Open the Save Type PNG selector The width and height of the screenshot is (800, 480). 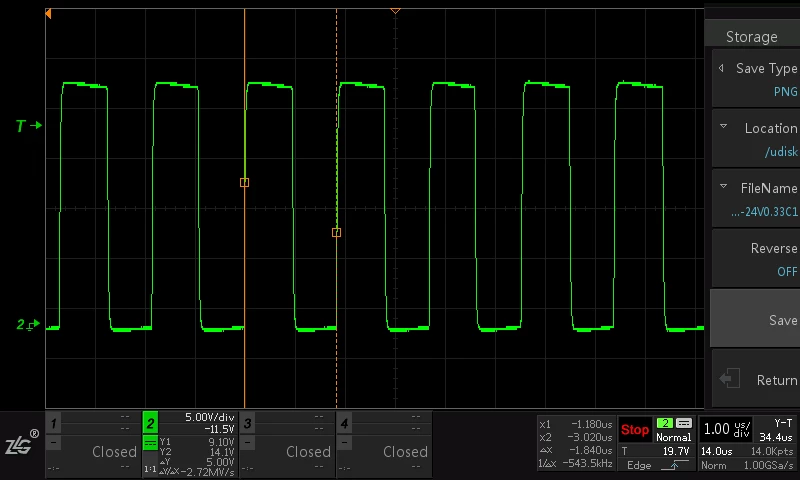(x=756, y=79)
